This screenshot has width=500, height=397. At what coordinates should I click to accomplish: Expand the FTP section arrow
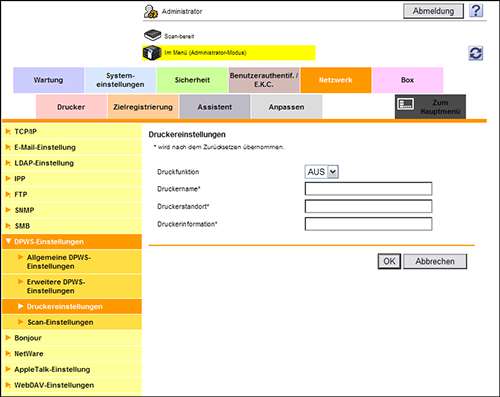pos(8,194)
